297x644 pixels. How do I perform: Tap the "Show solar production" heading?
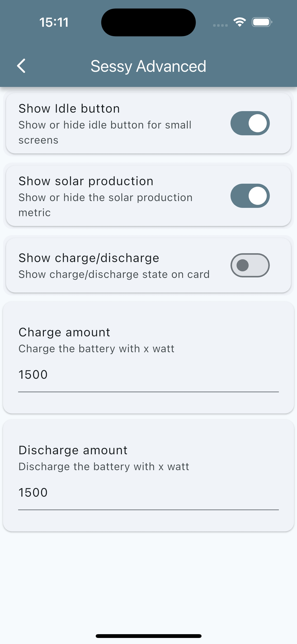(86, 181)
